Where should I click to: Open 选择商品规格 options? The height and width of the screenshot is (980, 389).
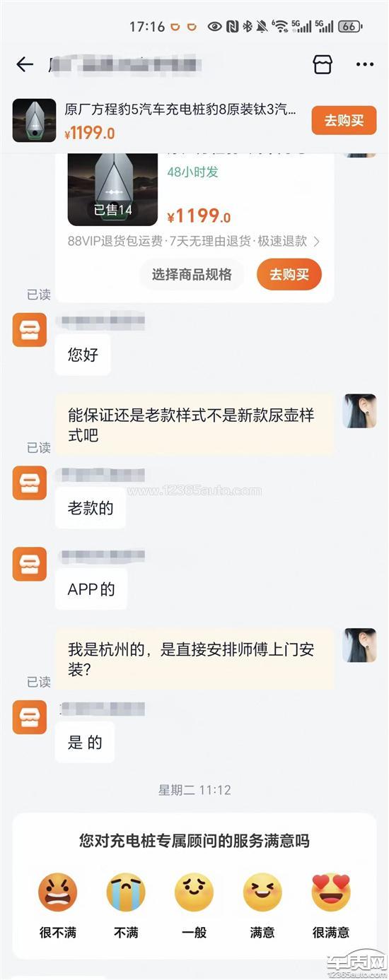pos(192,274)
